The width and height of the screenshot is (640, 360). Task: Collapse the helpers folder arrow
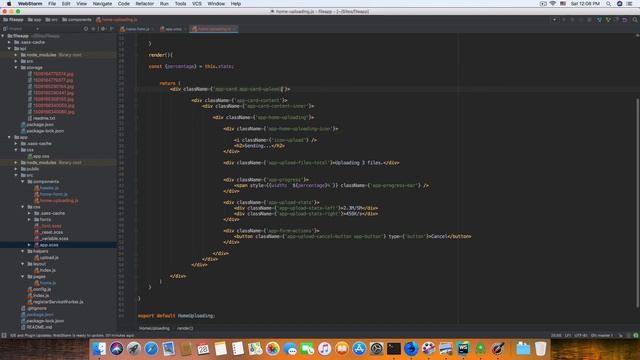point(22,251)
